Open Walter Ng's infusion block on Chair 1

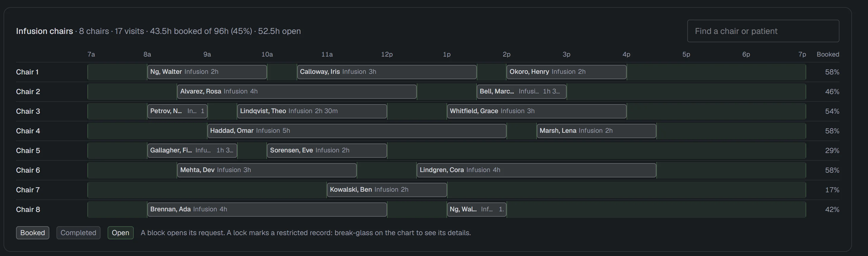click(x=207, y=72)
